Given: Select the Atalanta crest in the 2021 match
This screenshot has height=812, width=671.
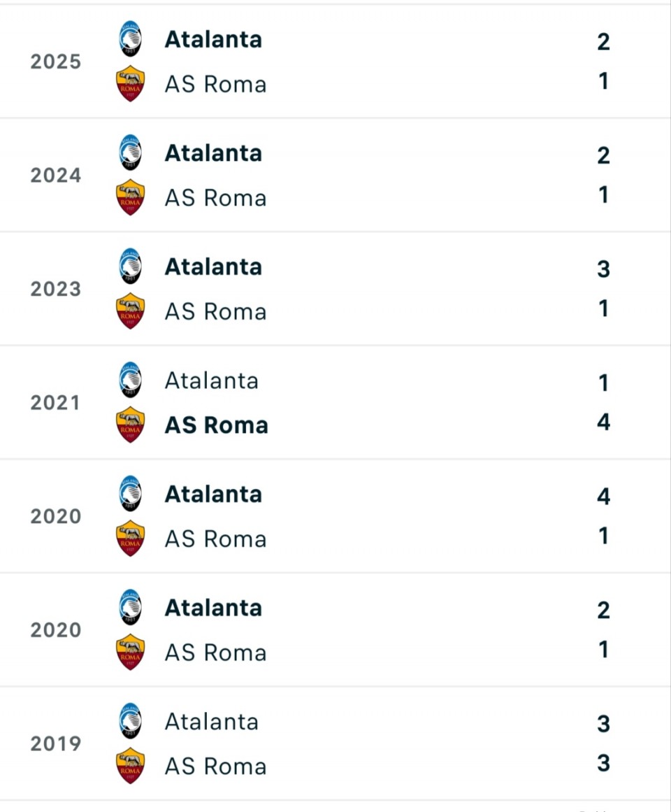Looking at the screenshot, I should (x=130, y=380).
